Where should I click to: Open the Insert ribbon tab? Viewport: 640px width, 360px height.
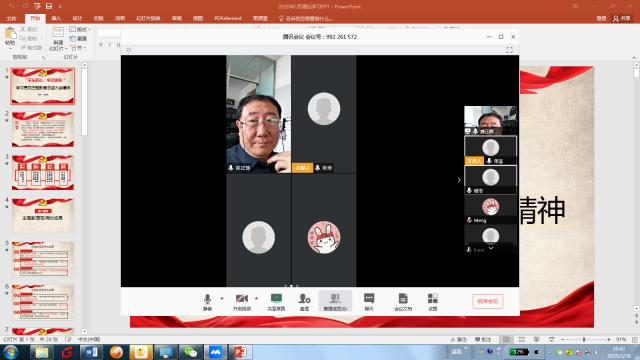[56, 18]
